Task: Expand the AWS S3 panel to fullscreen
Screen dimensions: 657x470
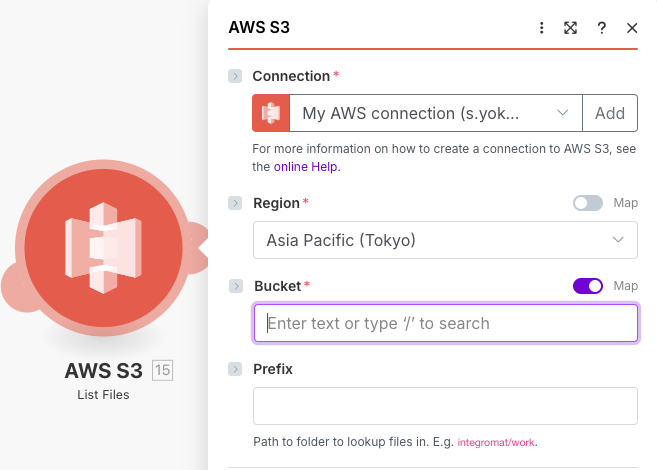Action: pos(571,28)
